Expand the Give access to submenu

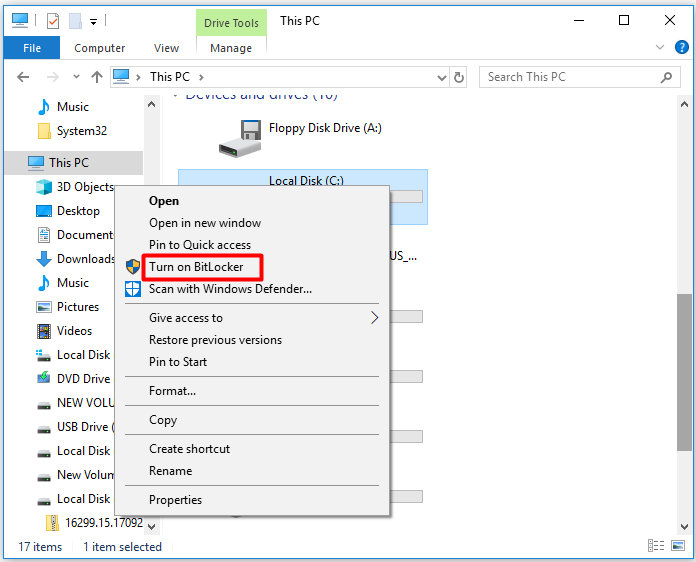pos(252,318)
